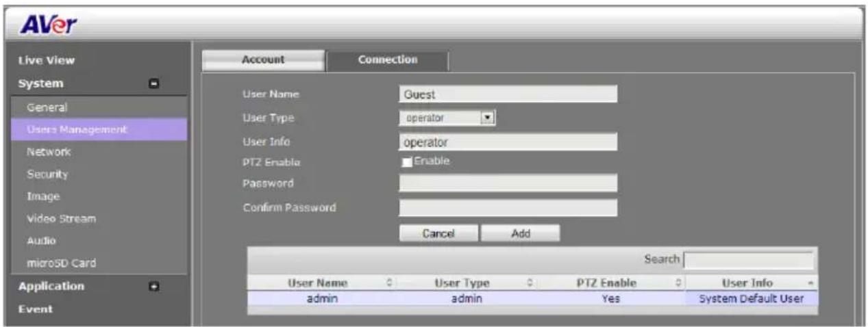Click the Search input box
The height and width of the screenshot is (327, 868).
[748, 260]
